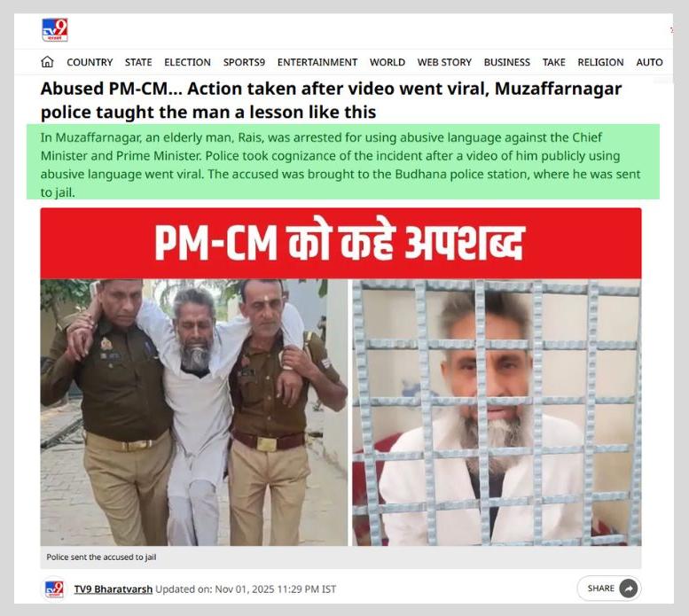Screen dimensions: 689x616
Task: Open the SPORTS9 section
Action: (244, 62)
